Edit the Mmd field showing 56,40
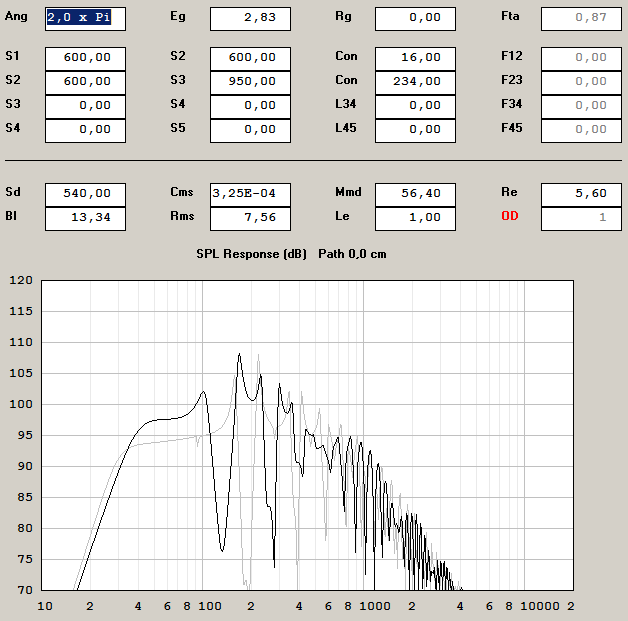This screenshot has width=628, height=621. (415, 195)
